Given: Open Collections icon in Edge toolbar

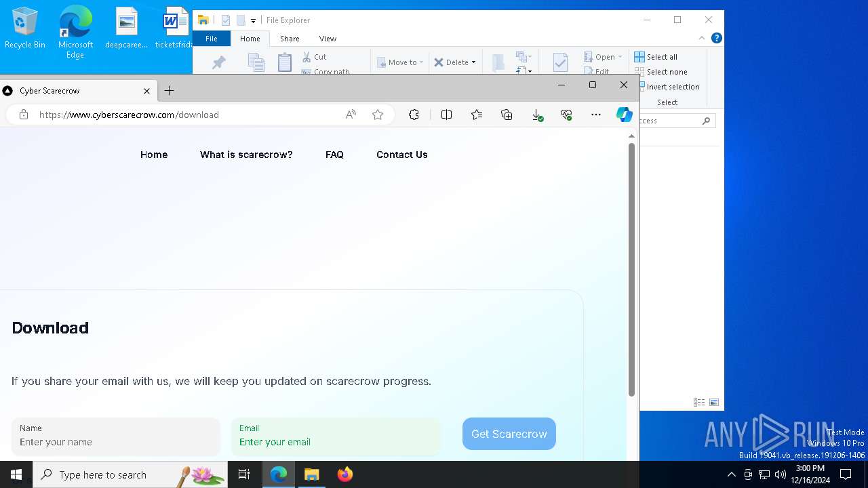Looking at the screenshot, I should pyautogui.click(x=507, y=115).
